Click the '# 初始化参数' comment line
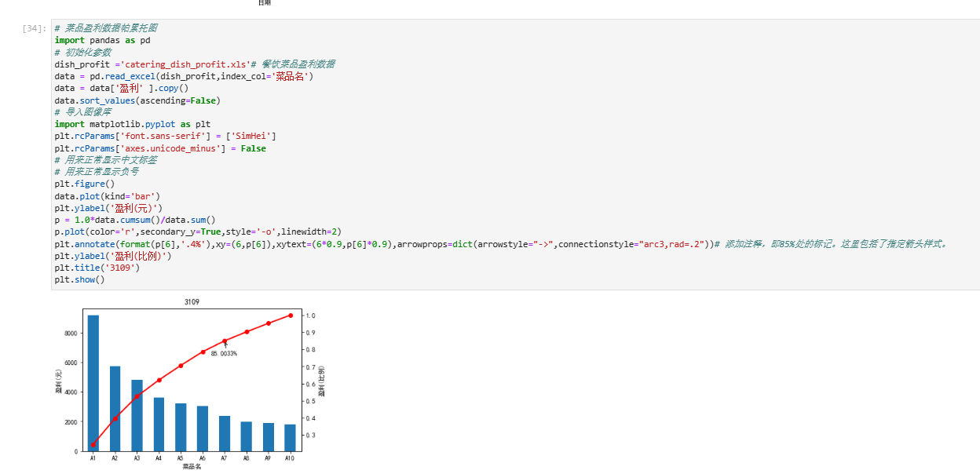Viewport: 980px width, 474px height. [x=82, y=52]
